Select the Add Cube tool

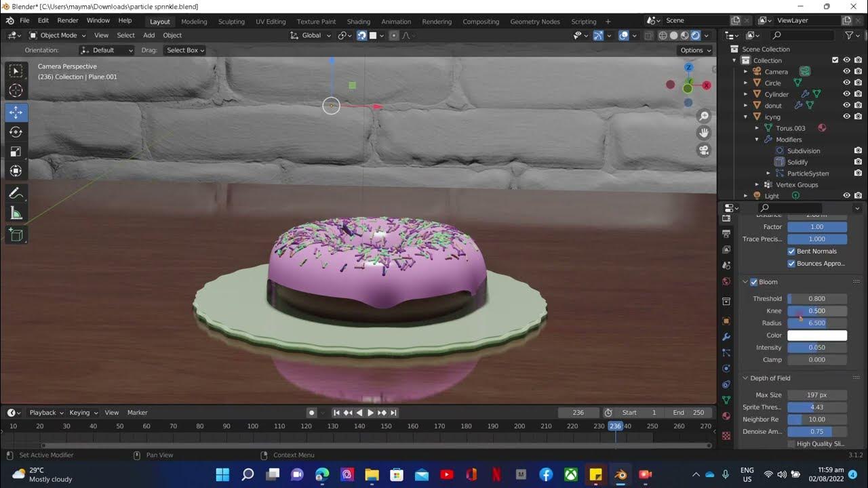[16, 235]
